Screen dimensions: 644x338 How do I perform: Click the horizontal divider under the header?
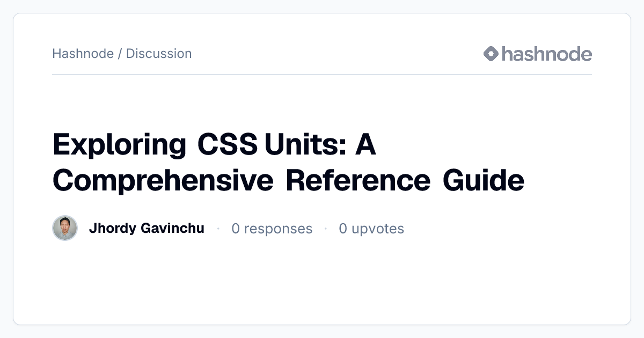(x=322, y=74)
